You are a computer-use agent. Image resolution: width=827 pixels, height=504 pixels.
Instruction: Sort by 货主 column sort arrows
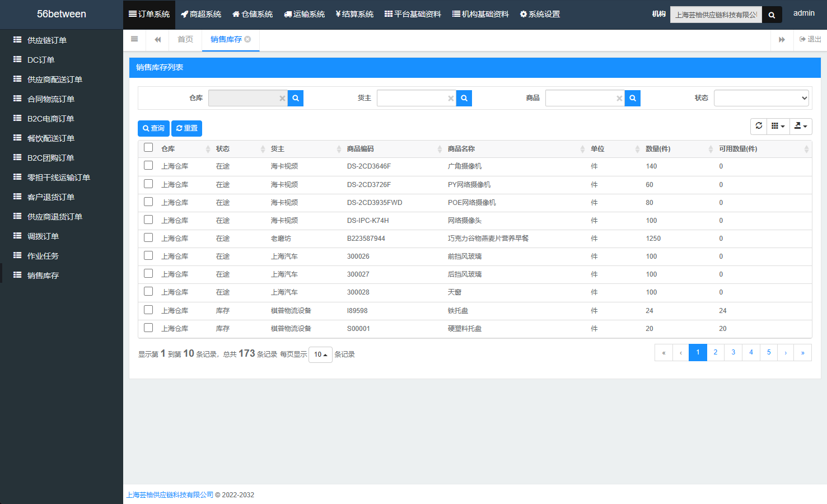[339, 149]
